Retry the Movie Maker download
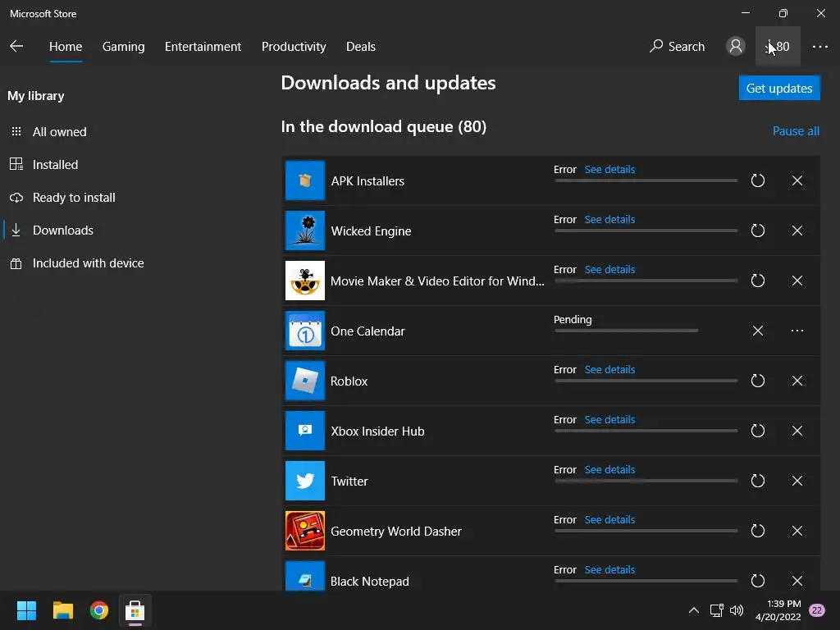Viewport: 840px width, 630px height. (757, 281)
